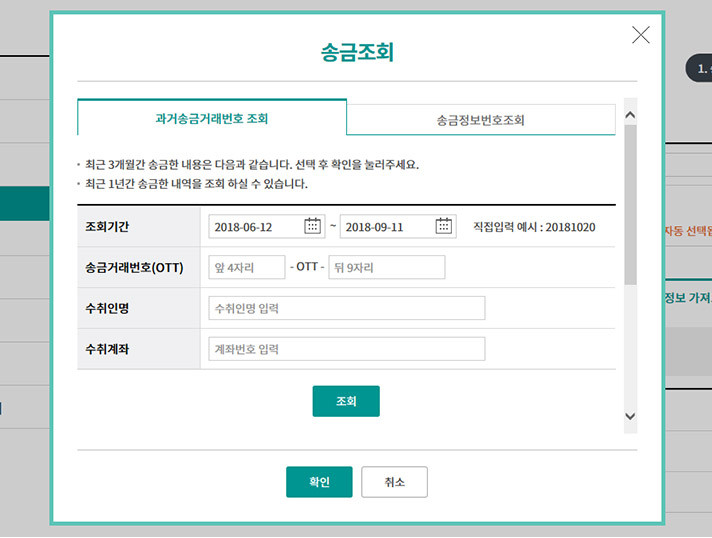This screenshot has height=538, width=712.
Task: Open the start date calendar picker
Action: [313, 226]
